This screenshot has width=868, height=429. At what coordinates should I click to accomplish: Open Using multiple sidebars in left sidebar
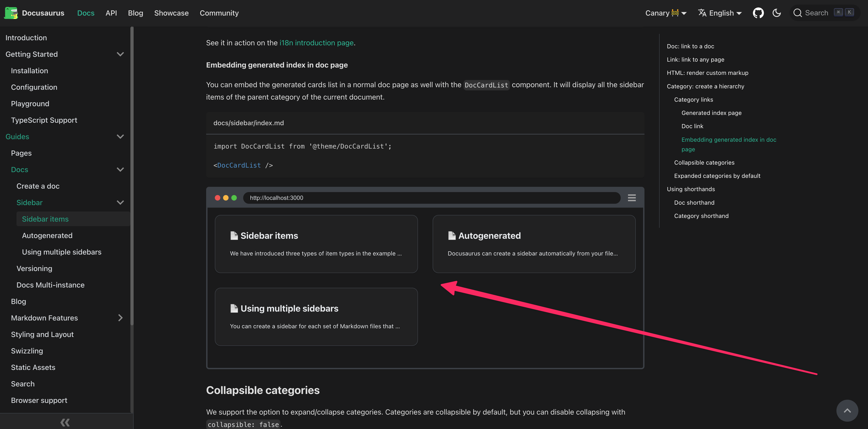62,252
